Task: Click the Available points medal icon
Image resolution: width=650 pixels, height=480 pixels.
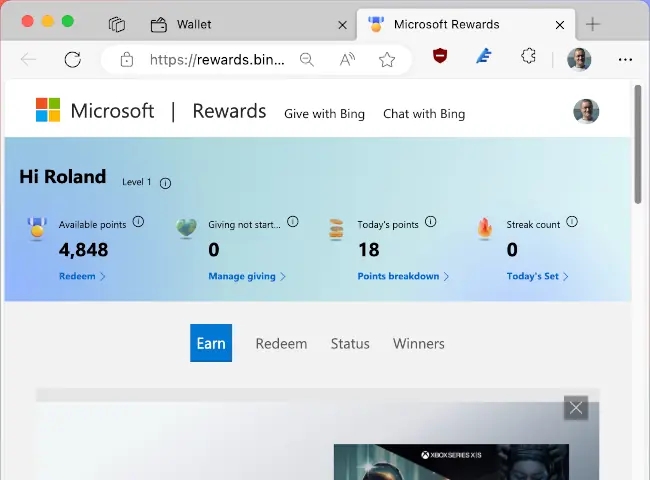Action: pos(37,228)
